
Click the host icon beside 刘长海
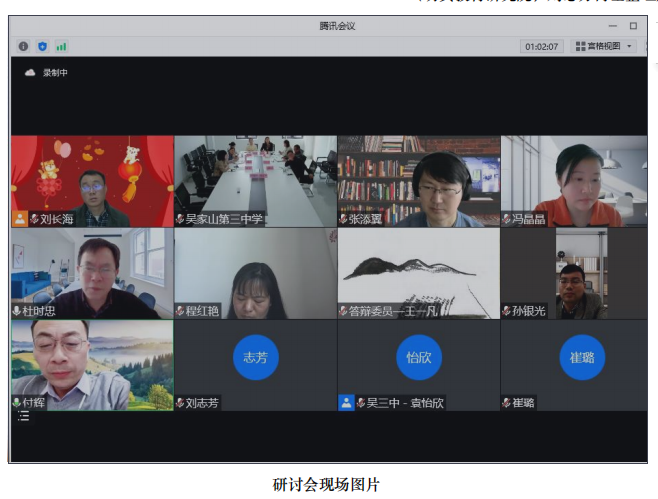point(19,219)
